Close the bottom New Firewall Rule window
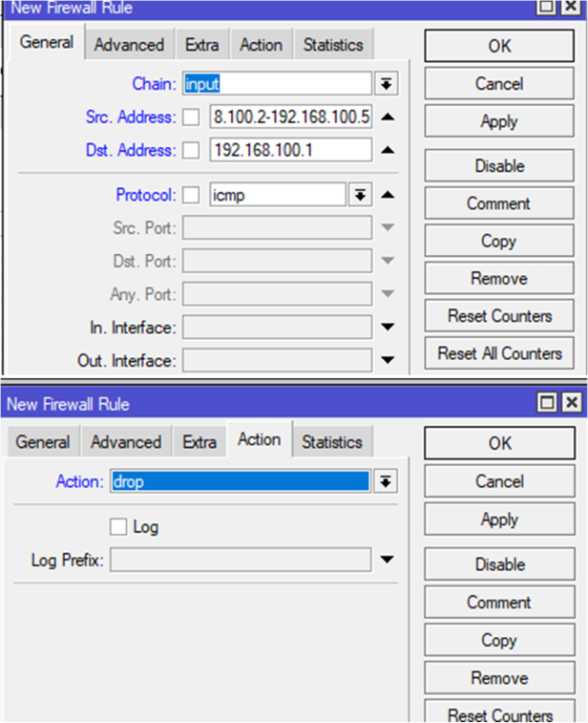 click(572, 404)
